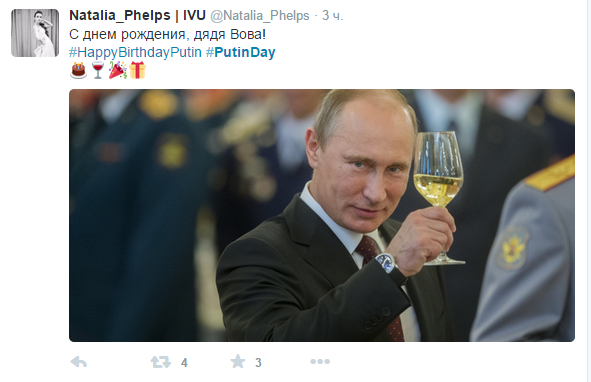Click the wristwatch in the photo

[388, 265]
